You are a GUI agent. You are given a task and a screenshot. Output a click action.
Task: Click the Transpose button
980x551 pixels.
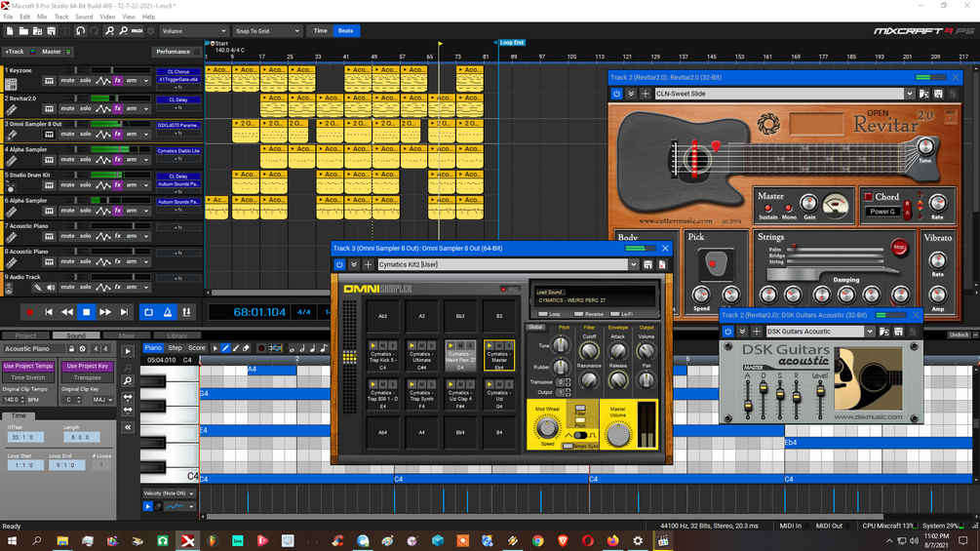click(87, 378)
